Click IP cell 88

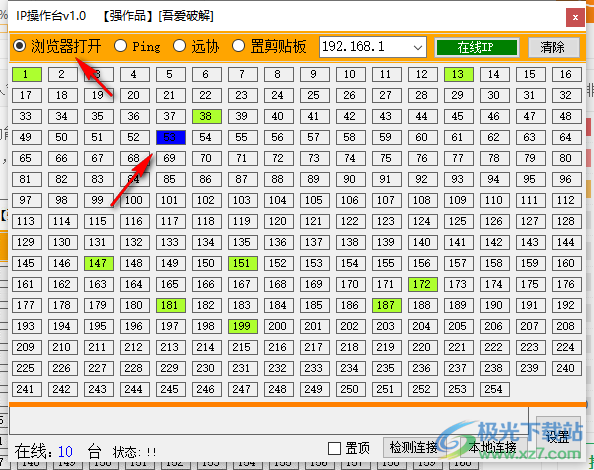pos(278,180)
